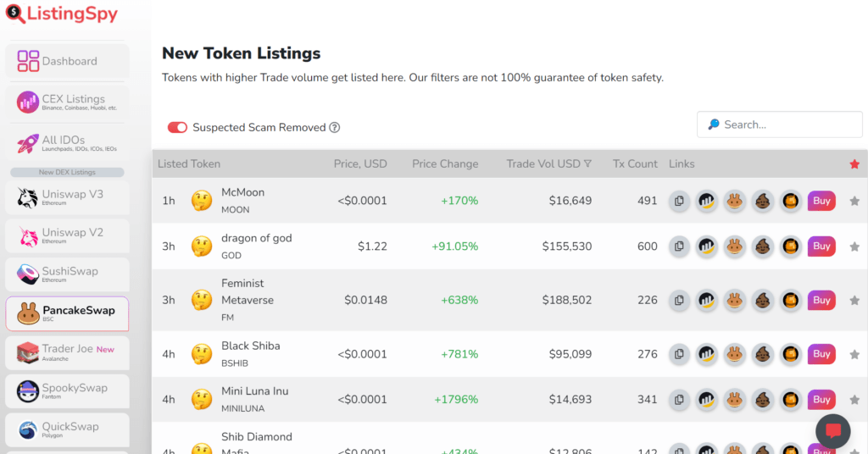
Task: Open the Dashboard sidebar item
Action: tap(68, 61)
